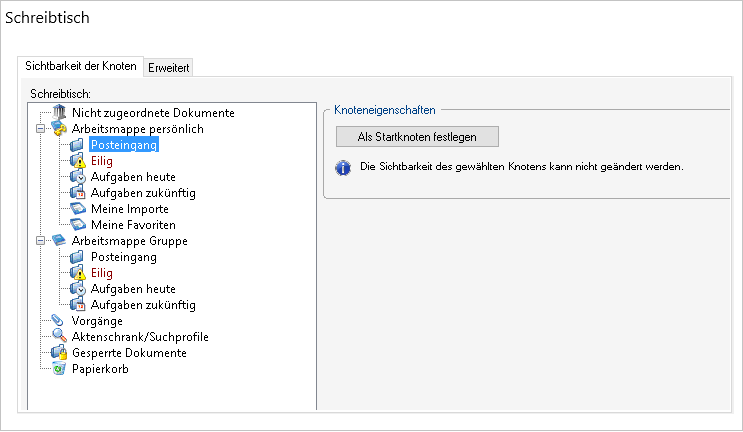
Task: Click the Vorgänge paperclip icon
Action: tap(57, 321)
